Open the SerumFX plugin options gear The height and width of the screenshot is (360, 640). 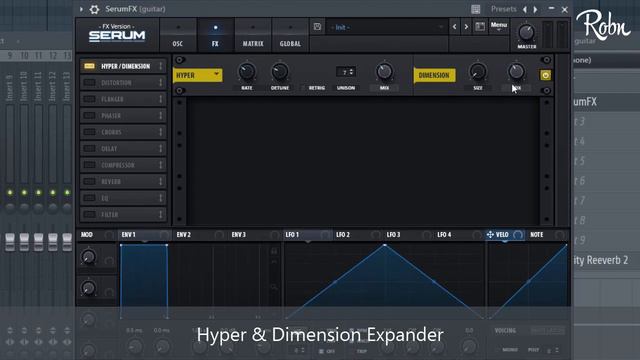tap(94, 9)
